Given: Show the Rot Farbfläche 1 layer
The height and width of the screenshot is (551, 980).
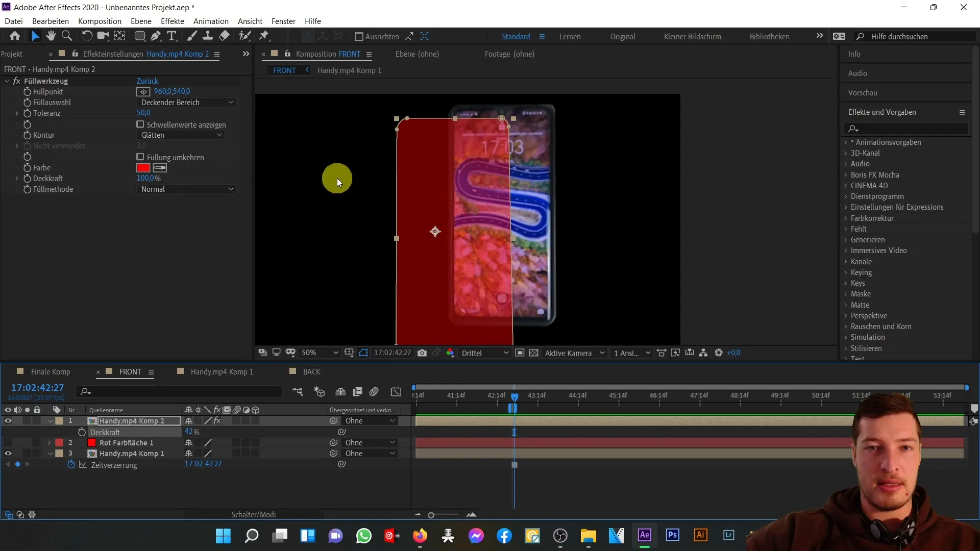Looking at the screenshot, I should [x=8, y=443].
